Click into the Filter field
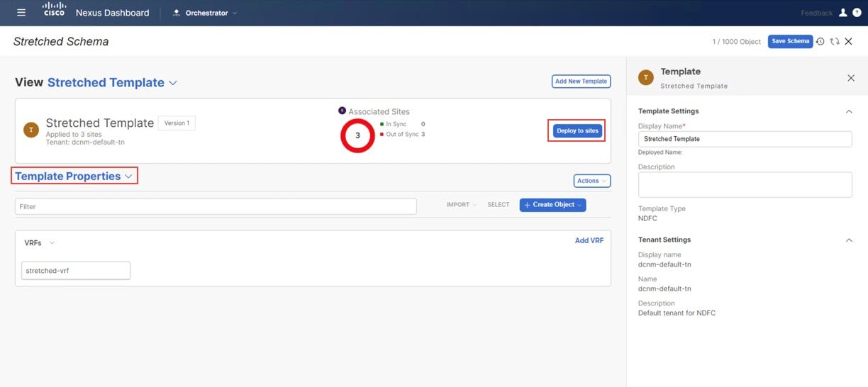This screenshot has width=868, height=387. click(216, 206)
